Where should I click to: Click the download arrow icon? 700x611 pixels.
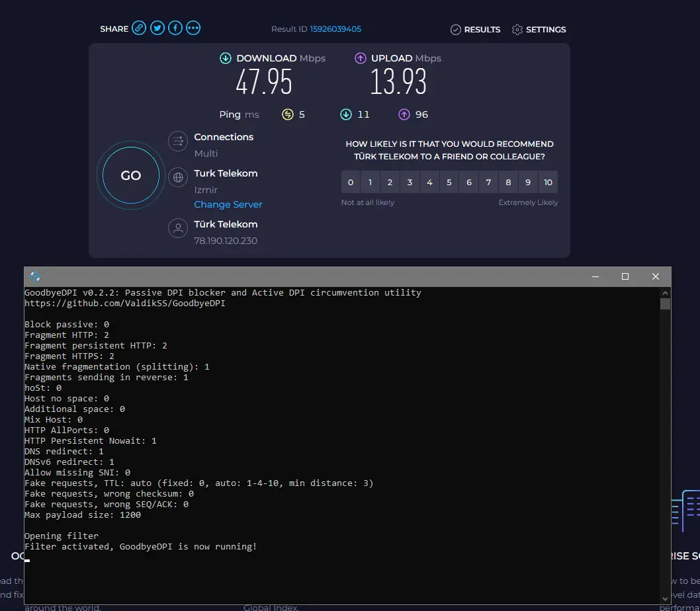point(226,58)
